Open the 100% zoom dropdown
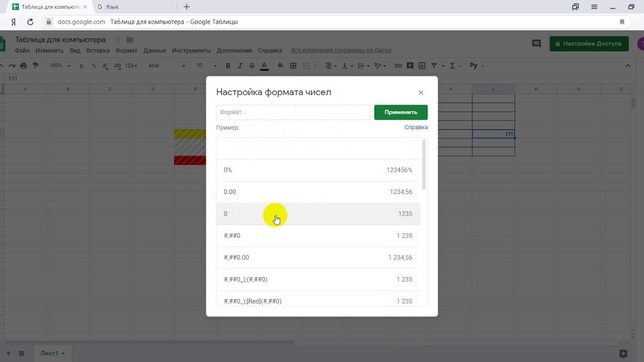This screenshot has width=644, height=362. (60, 65)
